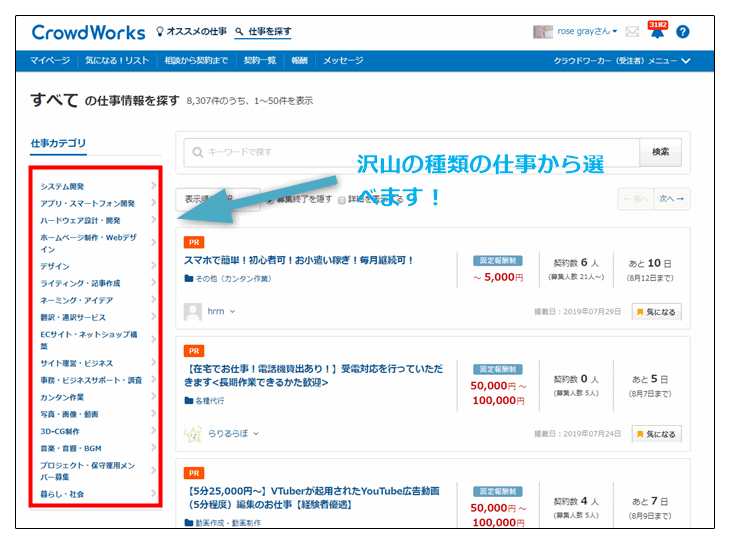
Task: Open サイト運営・ビジネス category
Action: pos(76,363)
